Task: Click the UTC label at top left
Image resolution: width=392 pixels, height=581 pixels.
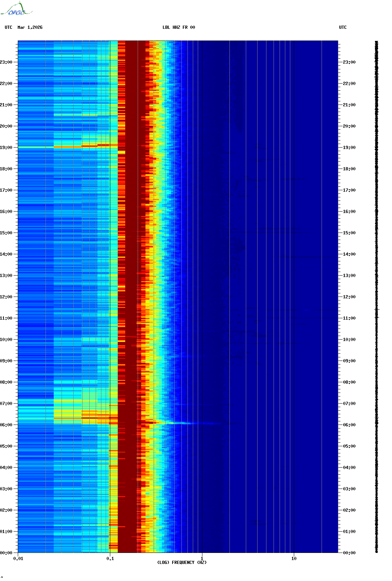Action: click(x=9, y=27)
